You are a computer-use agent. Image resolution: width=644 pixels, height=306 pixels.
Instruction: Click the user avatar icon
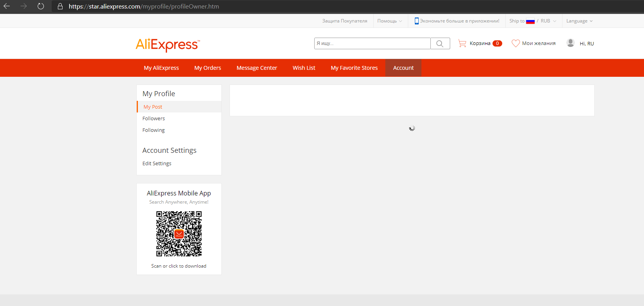coord(571,43)
